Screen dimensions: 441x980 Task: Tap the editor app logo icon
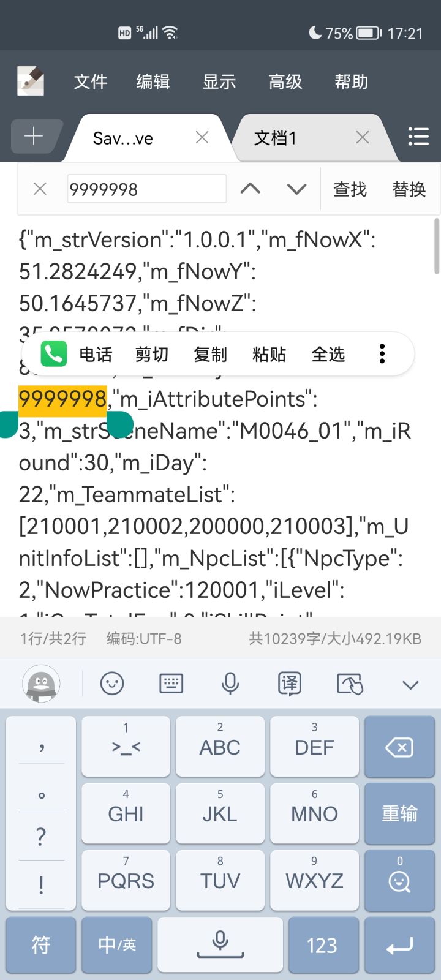click(30, 81)
